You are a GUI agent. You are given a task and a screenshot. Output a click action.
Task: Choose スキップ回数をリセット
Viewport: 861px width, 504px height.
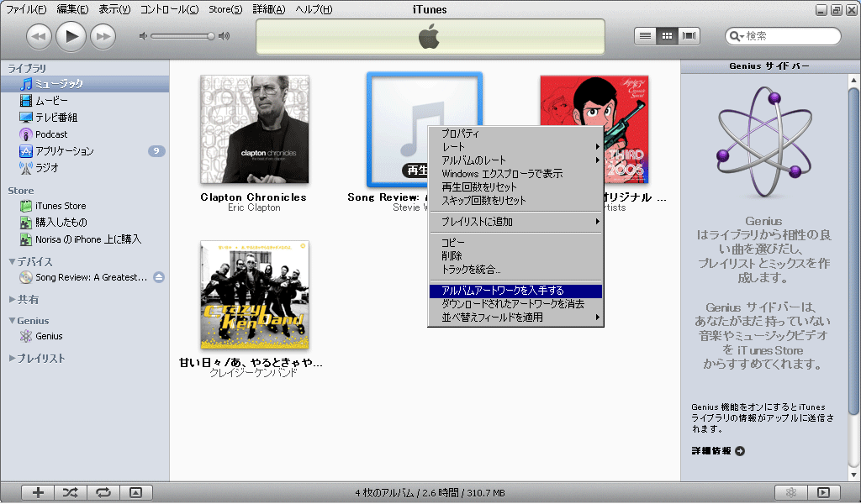[515, 201]
